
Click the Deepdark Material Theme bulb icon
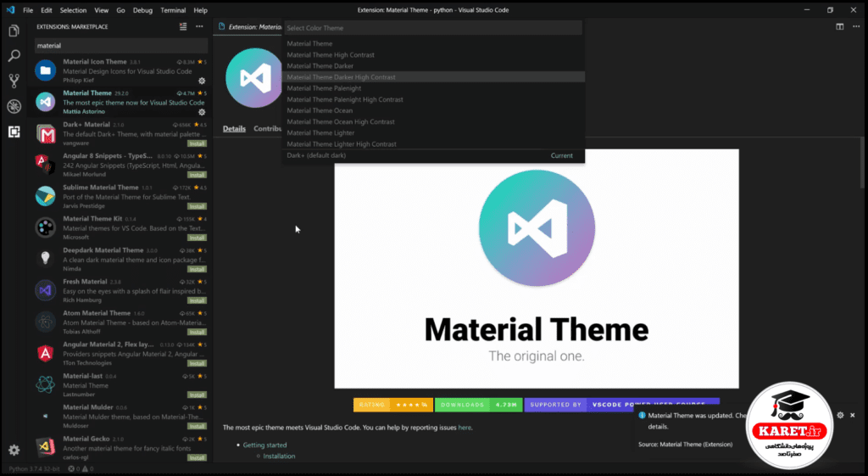[x=46, y=258]
